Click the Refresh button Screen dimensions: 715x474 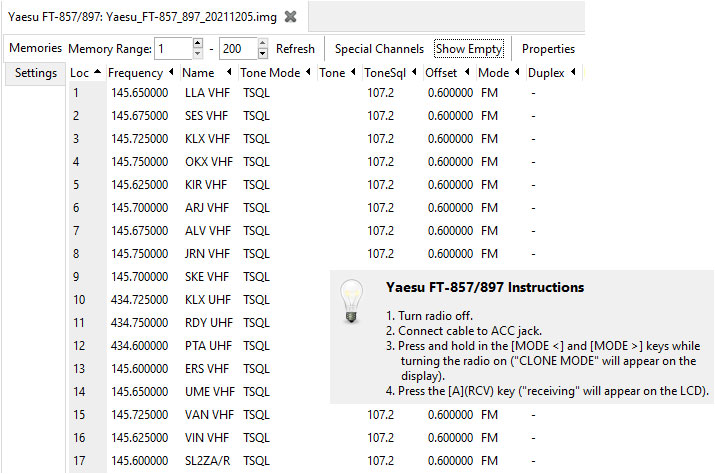click(295, 49)
